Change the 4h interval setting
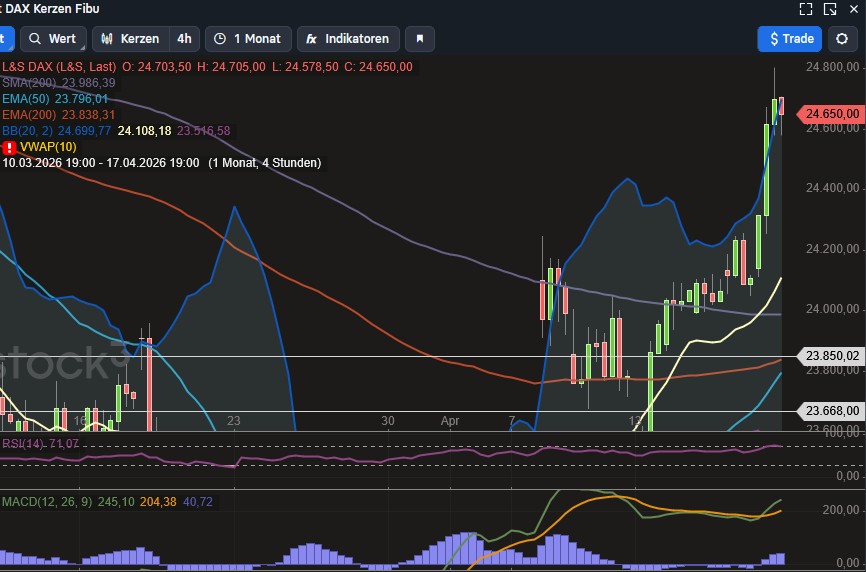This screenshot has height=572, width=866. click(x=184, y=39)
